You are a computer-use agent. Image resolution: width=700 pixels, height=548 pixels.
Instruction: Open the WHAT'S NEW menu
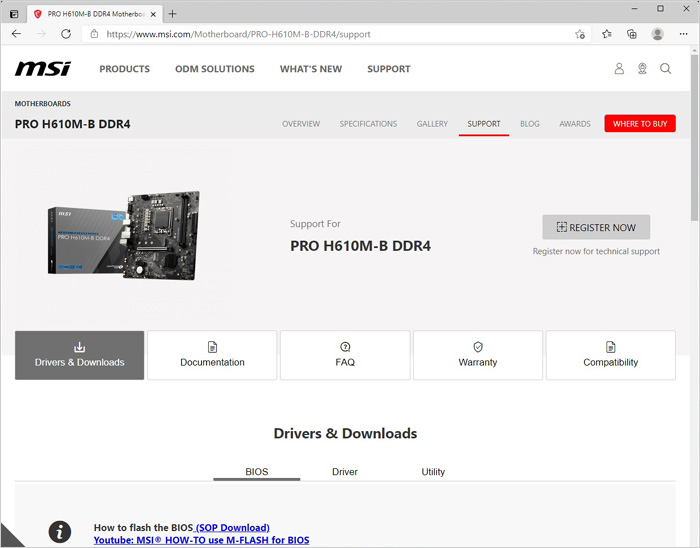tap(311, 69)
